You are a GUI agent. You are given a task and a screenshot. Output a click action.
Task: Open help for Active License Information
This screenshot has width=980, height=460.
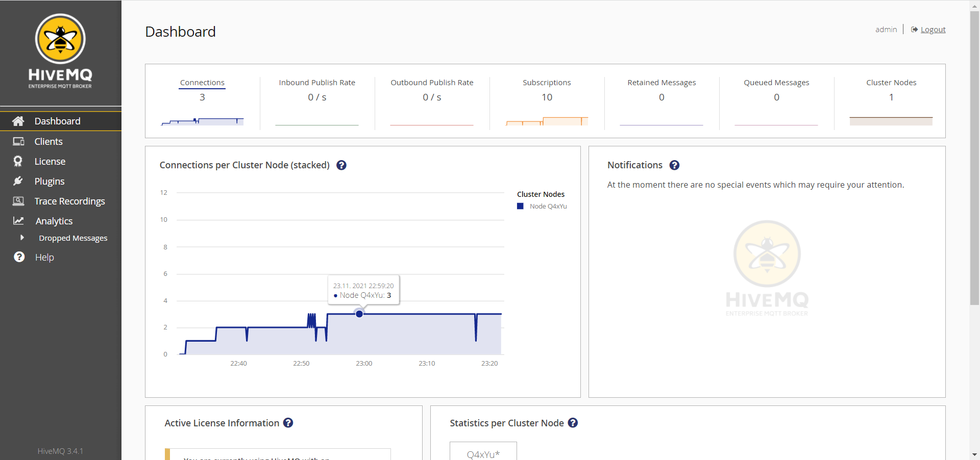pos(288,423)
